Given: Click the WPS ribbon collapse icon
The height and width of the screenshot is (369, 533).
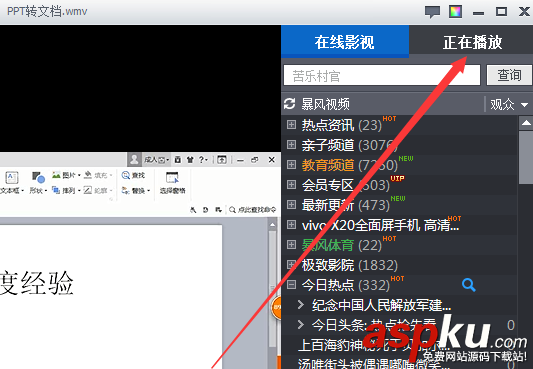Looking at the screenshot, I should pyautogui.click(x=222, y=159).
